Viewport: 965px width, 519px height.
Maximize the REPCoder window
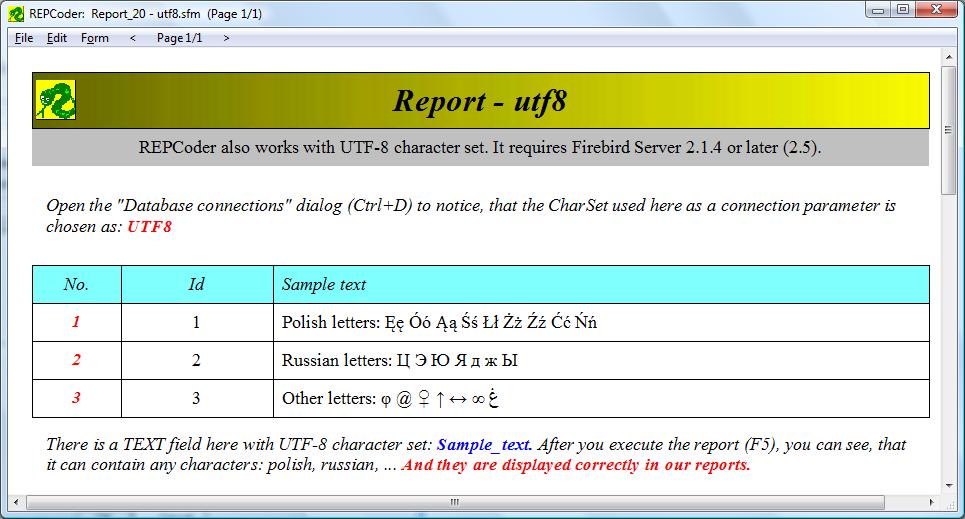click(x=903, y=10)
